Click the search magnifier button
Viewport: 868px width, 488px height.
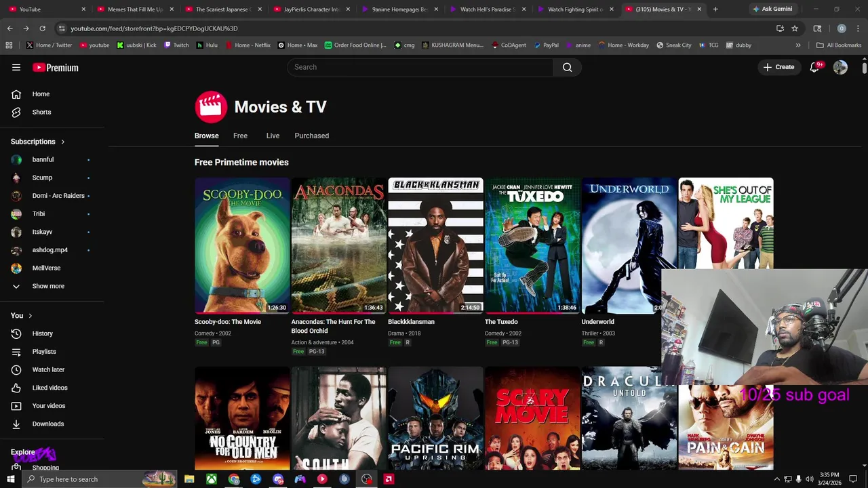click(x=567, y=67)
